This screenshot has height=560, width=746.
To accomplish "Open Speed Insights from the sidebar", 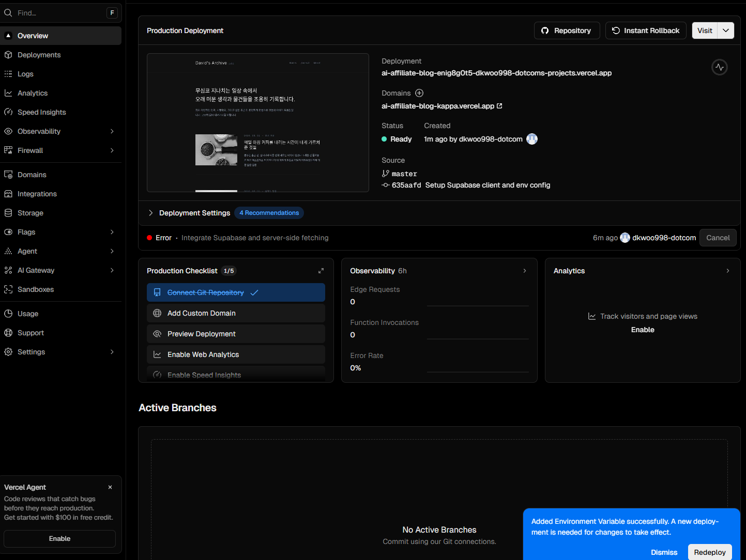I will [41, 112].
